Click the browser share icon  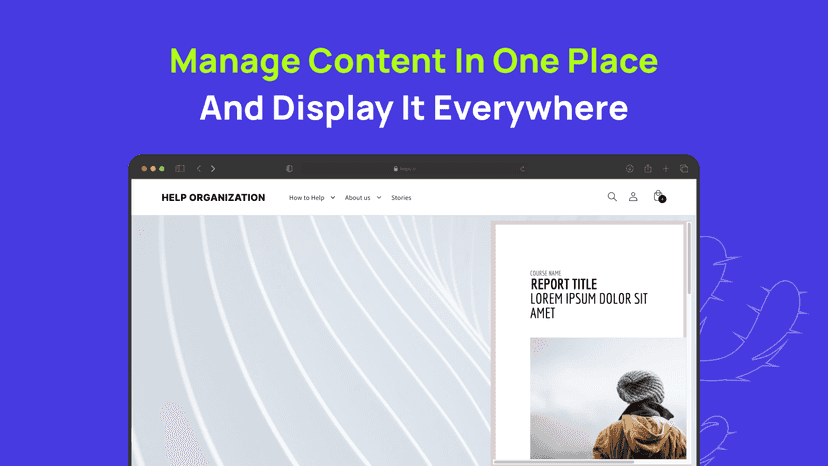[648, 169]
